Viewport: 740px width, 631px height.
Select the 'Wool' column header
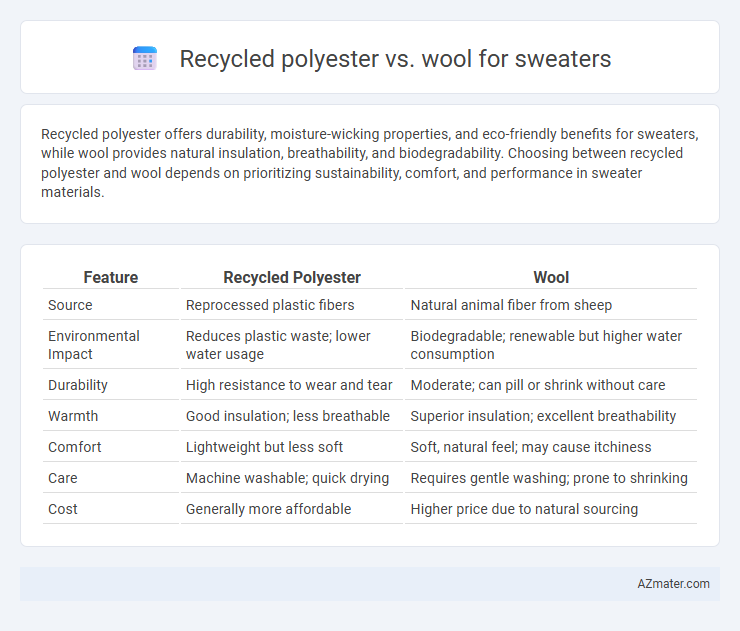551,277
